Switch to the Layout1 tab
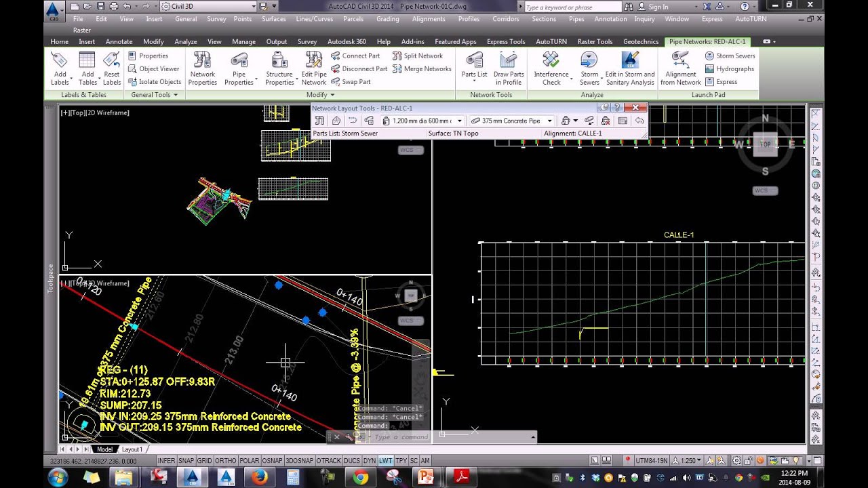 [132, 449]
